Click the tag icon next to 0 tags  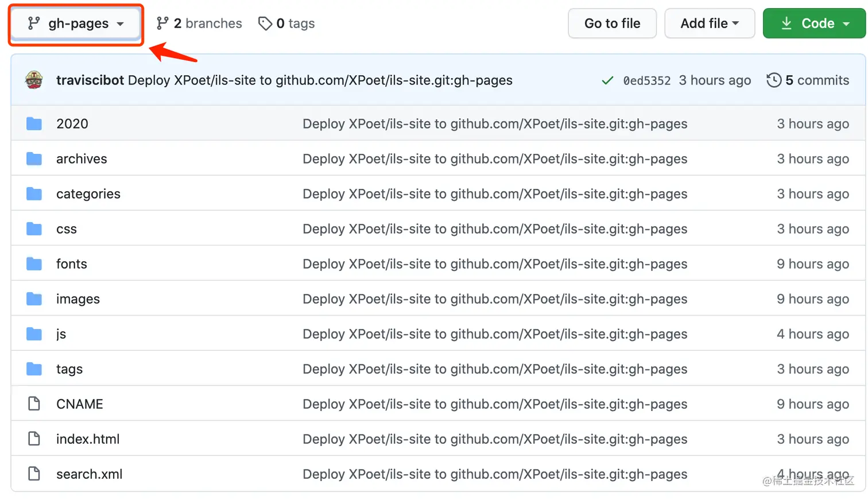click(x=265, y=24)
